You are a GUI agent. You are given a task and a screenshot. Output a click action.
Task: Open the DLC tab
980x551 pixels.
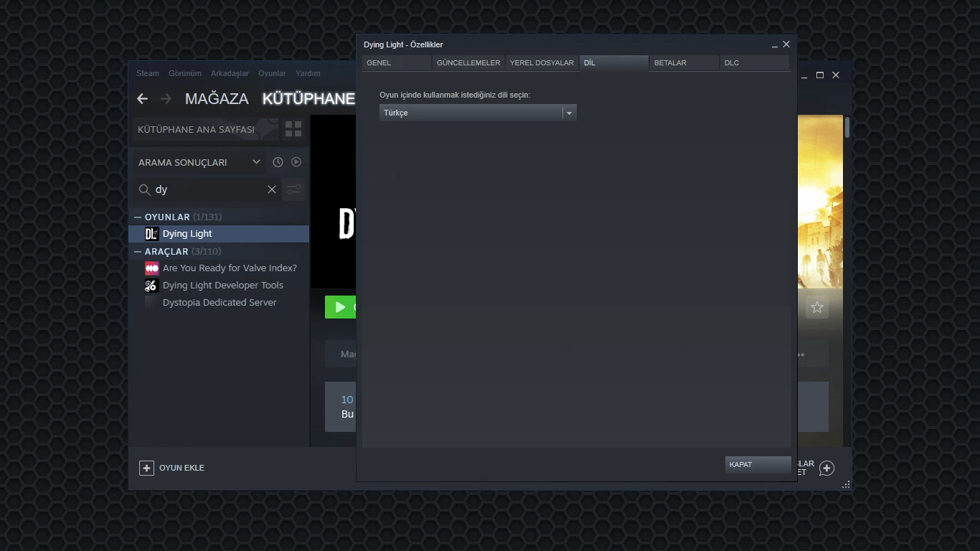click(755, 63)
